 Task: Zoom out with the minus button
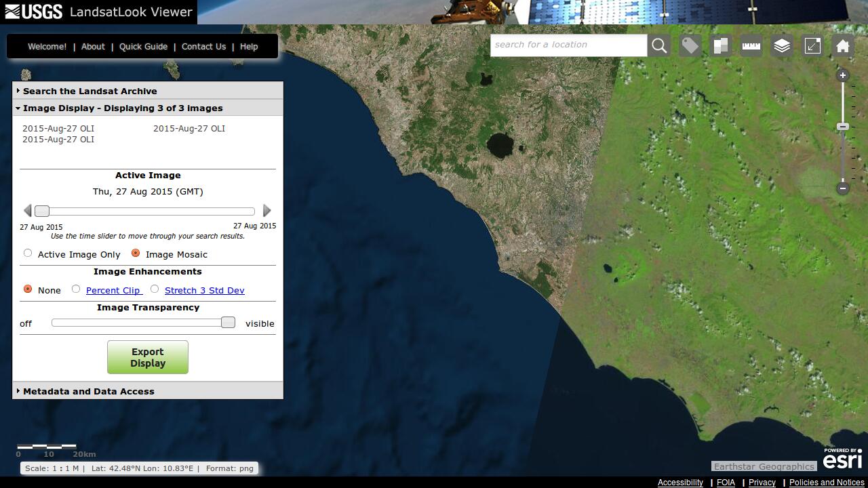[843, 188]
